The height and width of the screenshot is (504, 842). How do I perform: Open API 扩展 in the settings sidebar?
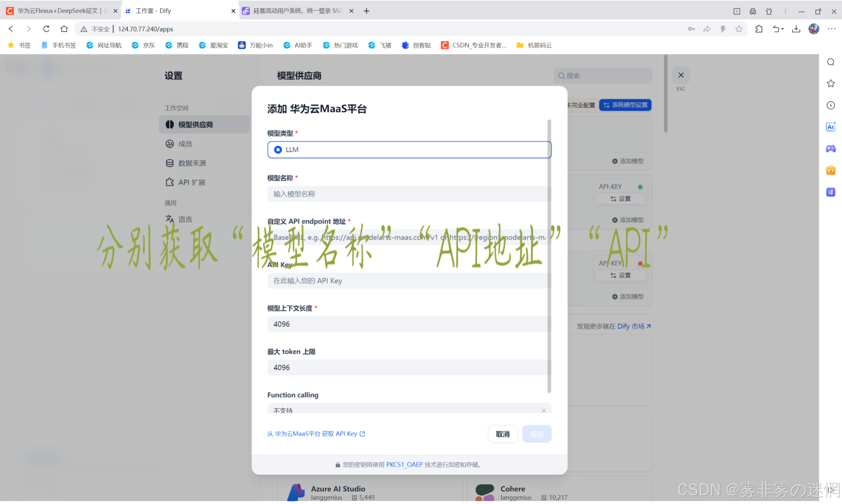(204, 183)
